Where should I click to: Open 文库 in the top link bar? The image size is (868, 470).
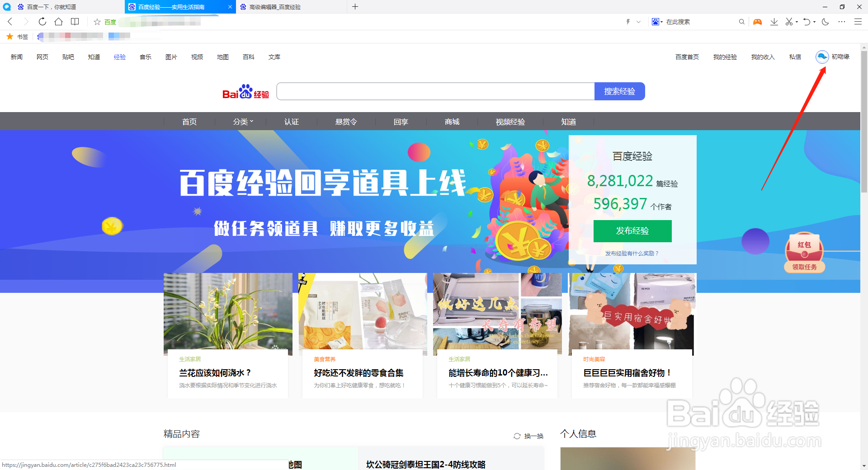(274, 57)
